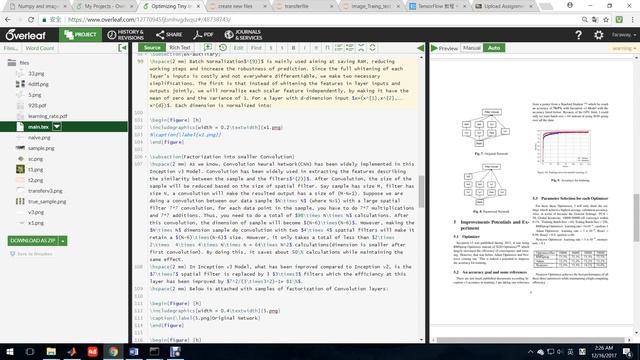Click the expand-all folds icon
Viewport: 640px width, 360px height.
[372, 48]
